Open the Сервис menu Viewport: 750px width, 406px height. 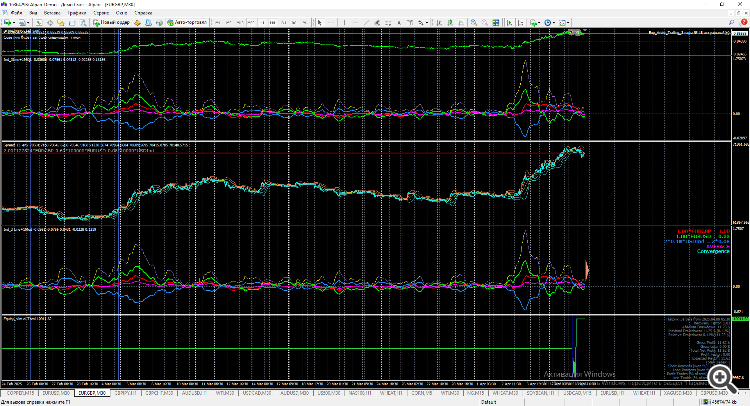(101, 13)
